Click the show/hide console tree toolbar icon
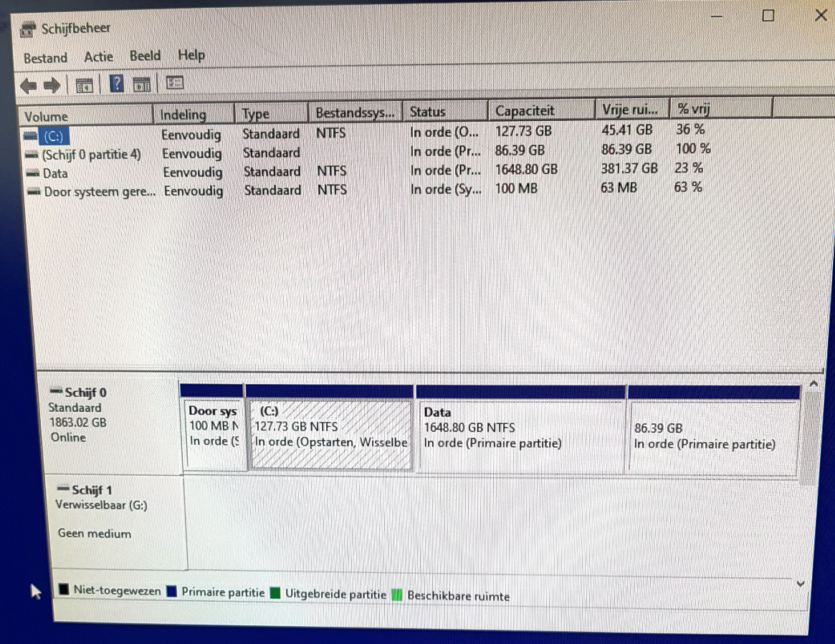835x644 pixels. click(85, 85)
